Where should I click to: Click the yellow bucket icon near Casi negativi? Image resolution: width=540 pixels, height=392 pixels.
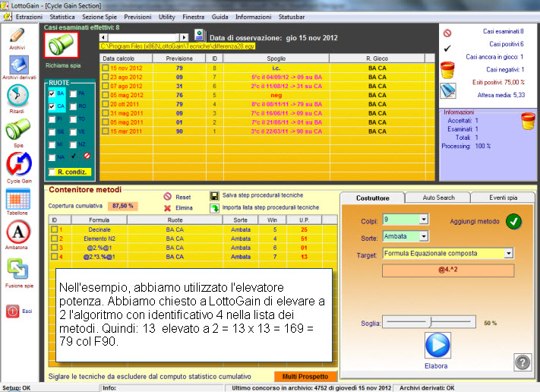tap(447, 70)
